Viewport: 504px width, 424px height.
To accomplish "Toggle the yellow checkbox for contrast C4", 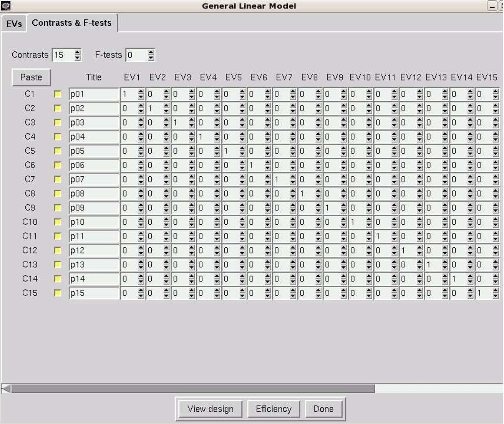I will 58,137.
